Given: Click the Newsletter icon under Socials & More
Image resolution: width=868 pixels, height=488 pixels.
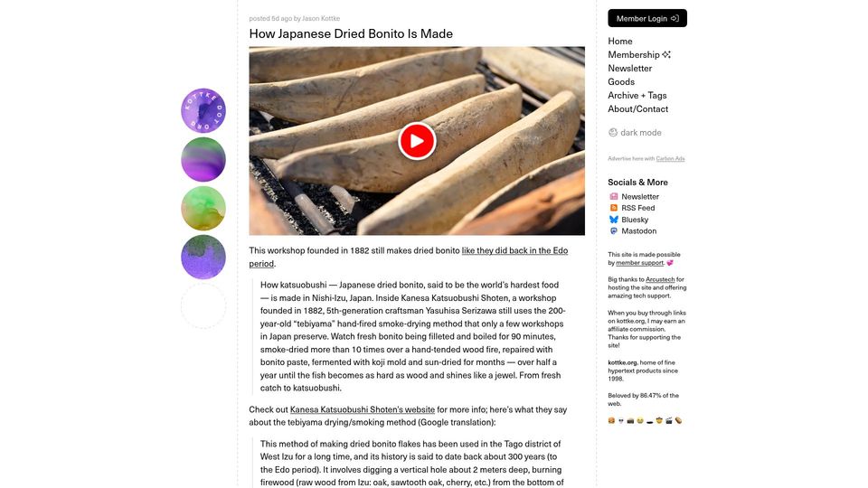Looking at the screenshot, I should pyautogui.click(x=613, y=196).
